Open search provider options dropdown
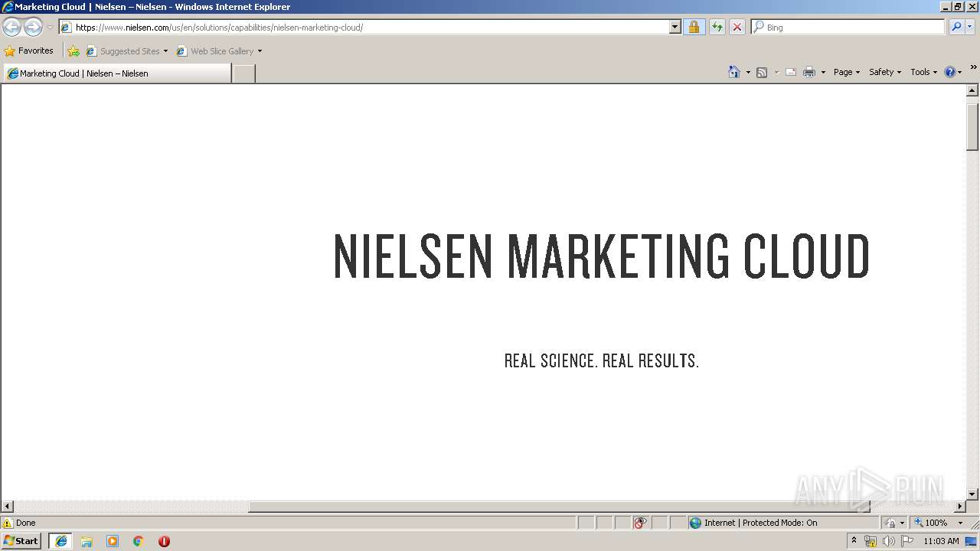This screenshot has width=980, height=551. pyautogui.click(x=970, y=27)
